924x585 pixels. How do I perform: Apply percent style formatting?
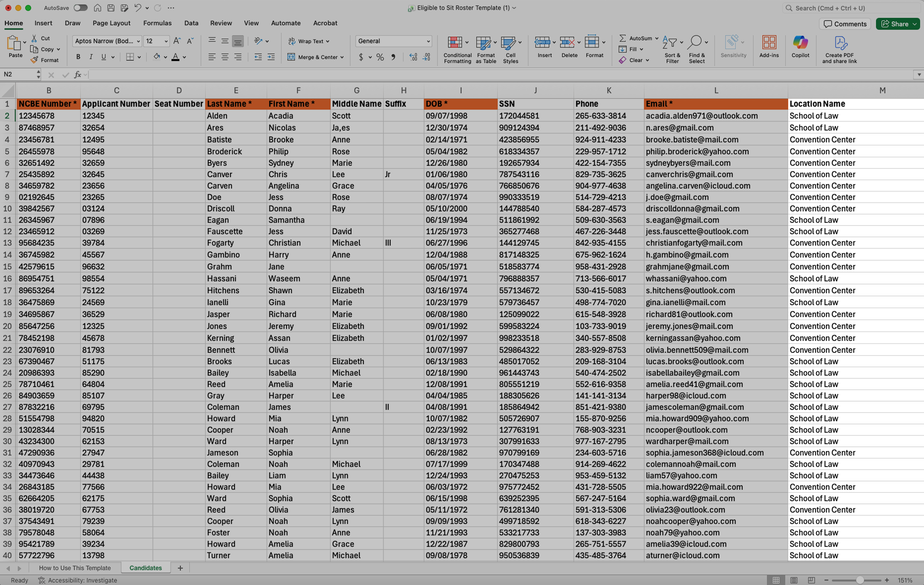pos(380,57)
